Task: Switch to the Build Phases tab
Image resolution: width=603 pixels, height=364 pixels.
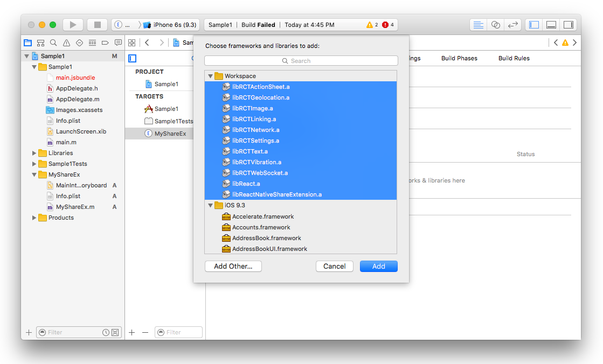Action: 459,58
